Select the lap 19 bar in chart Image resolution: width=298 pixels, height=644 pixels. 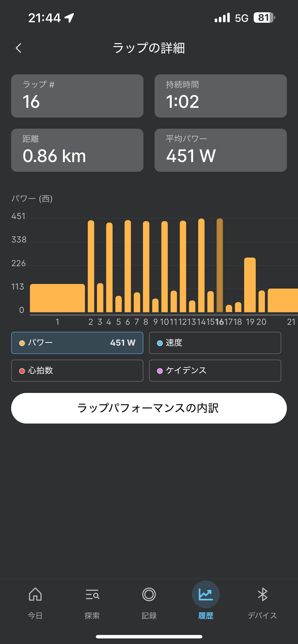[250, 285]
